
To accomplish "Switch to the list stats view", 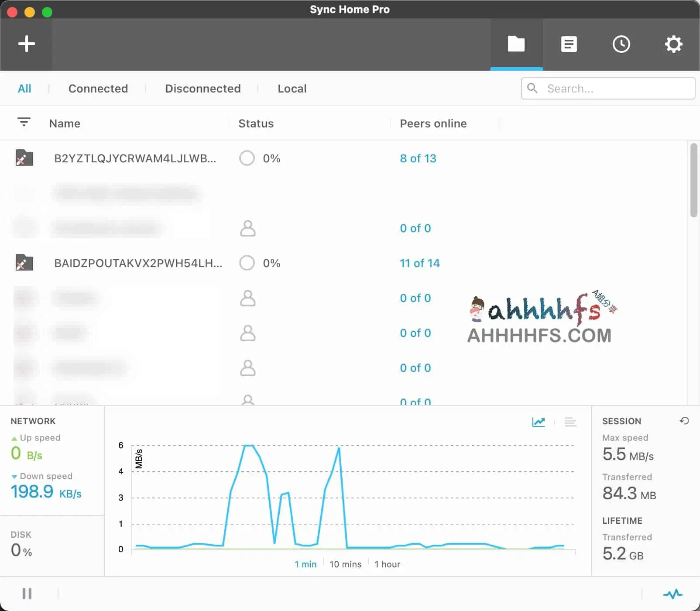I will tap(570, 422).
